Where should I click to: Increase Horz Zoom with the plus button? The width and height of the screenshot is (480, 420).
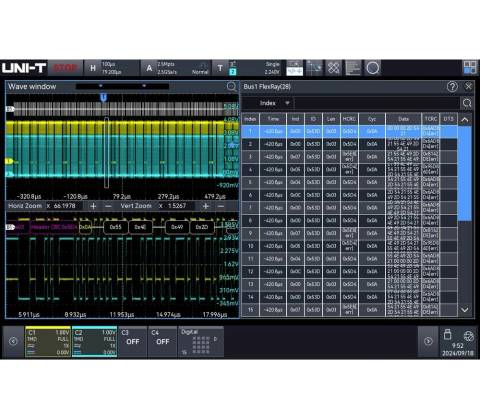(x=93, y=206)
